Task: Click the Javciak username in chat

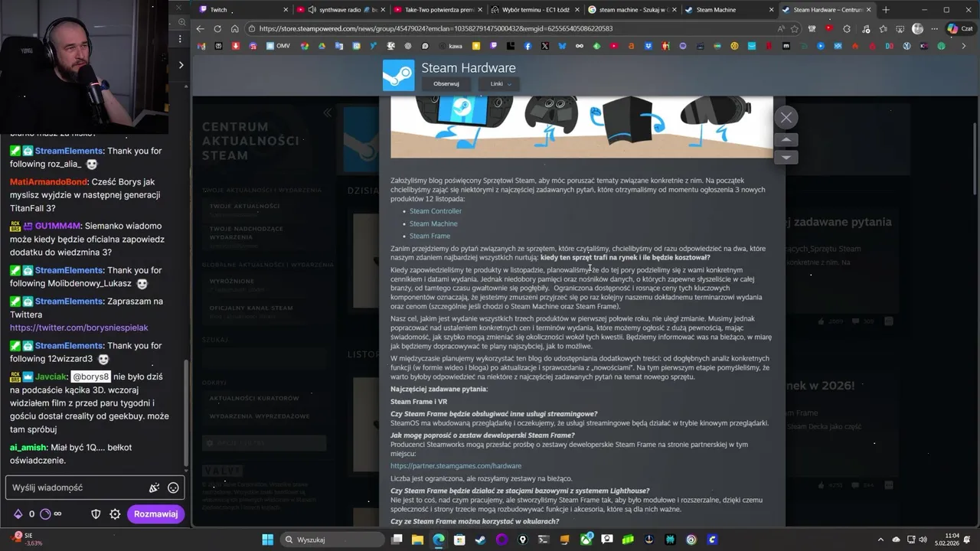Action: (52, 377)
